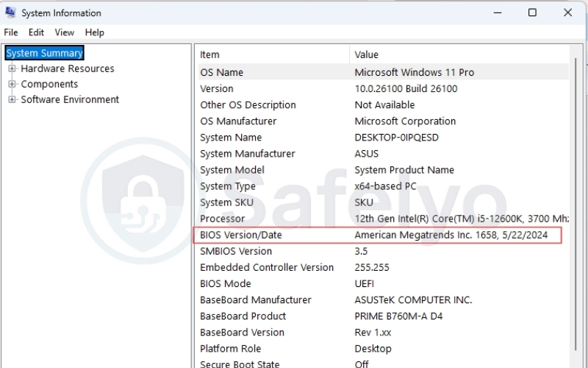Screen dimensions: 588x368
Task: Expand the Hardware Resources node
Action: (x=12, y=68)
